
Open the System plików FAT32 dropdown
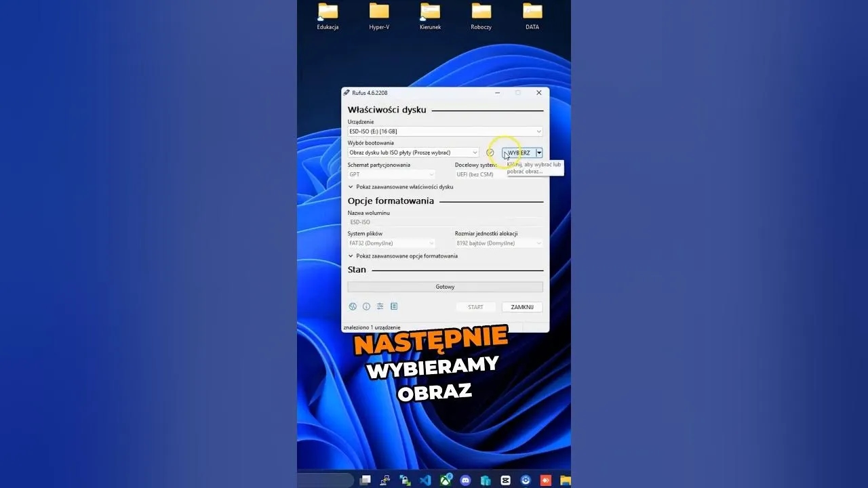(392, 243)
